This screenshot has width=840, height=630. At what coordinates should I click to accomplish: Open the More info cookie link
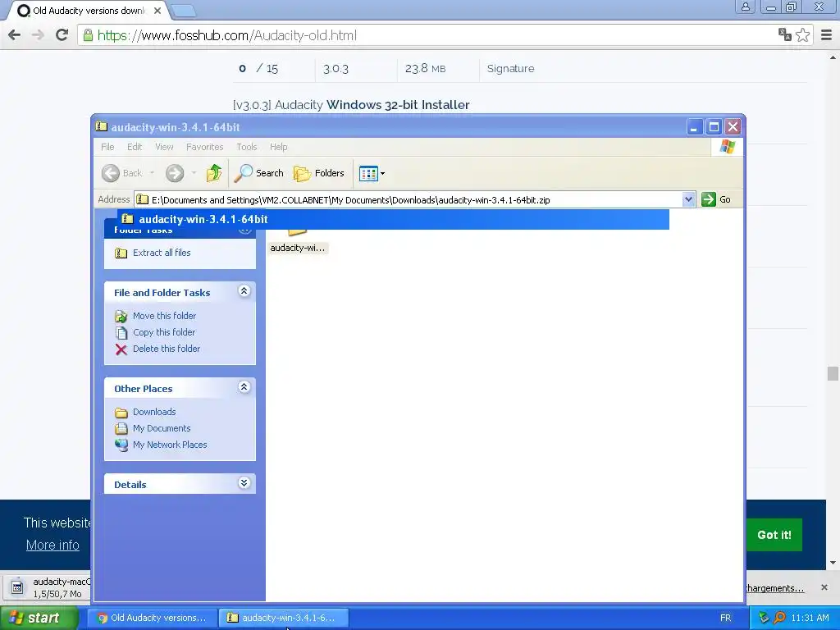pyautogui.click(x=52, y=545)
